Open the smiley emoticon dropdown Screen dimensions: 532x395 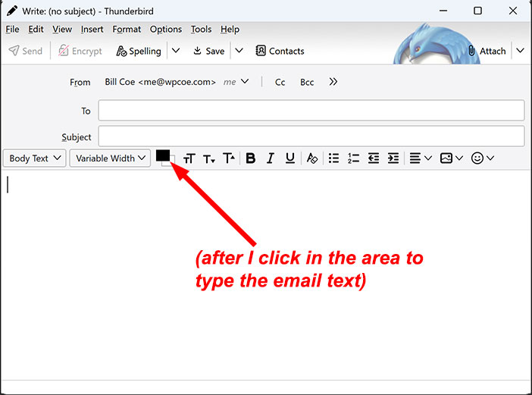[x=483, y=158]
